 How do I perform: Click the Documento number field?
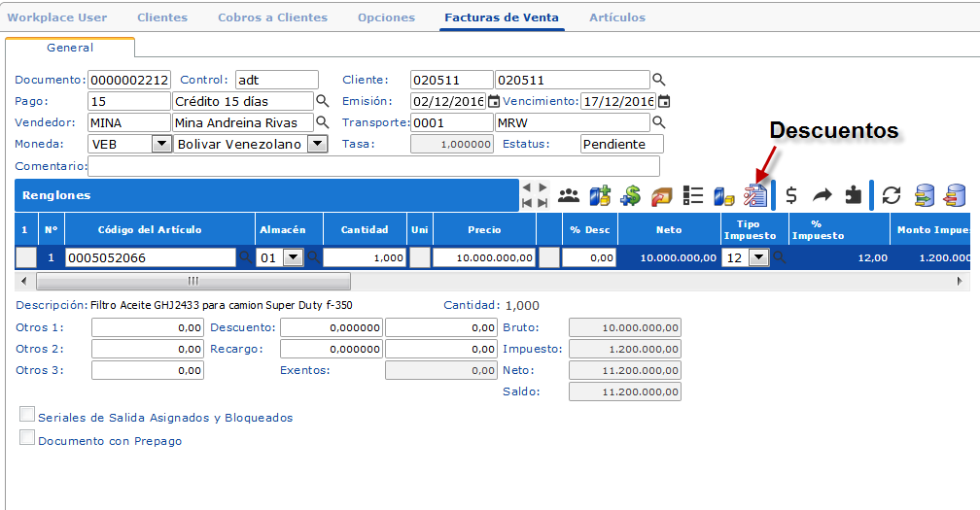129,80
